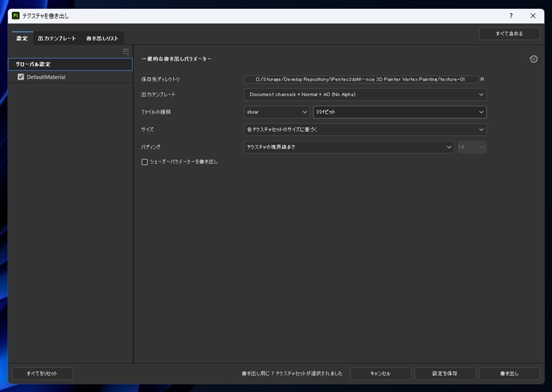Close the export textures dialog

click(x=533, y=16)
